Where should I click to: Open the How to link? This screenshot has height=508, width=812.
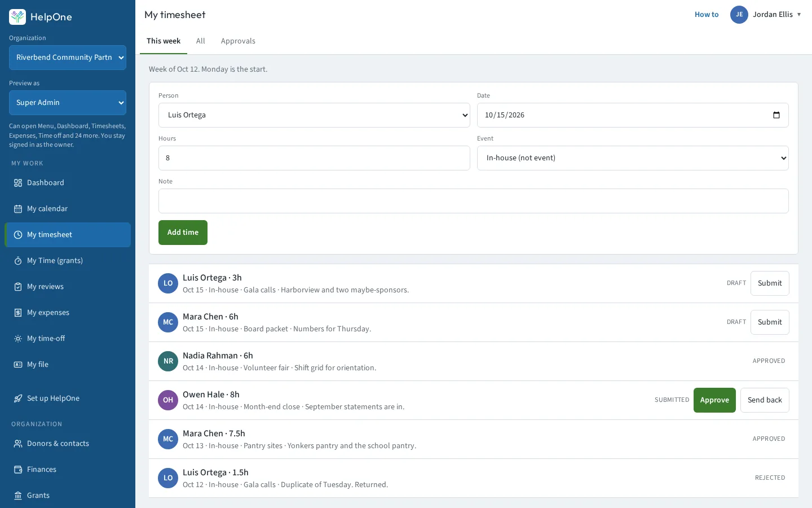pos(707,15)
